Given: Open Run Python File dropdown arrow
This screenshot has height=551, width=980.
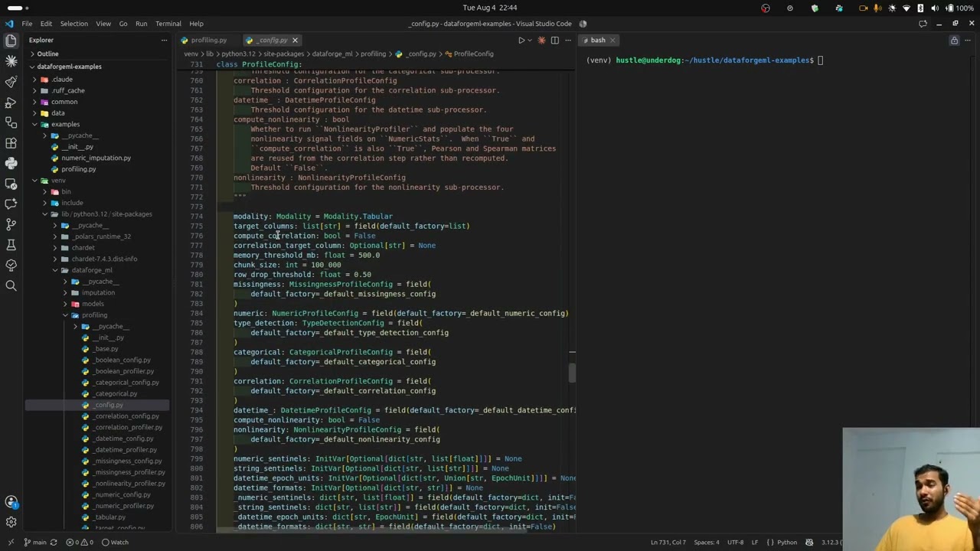Looking at the screenshot, I should 530,40.
